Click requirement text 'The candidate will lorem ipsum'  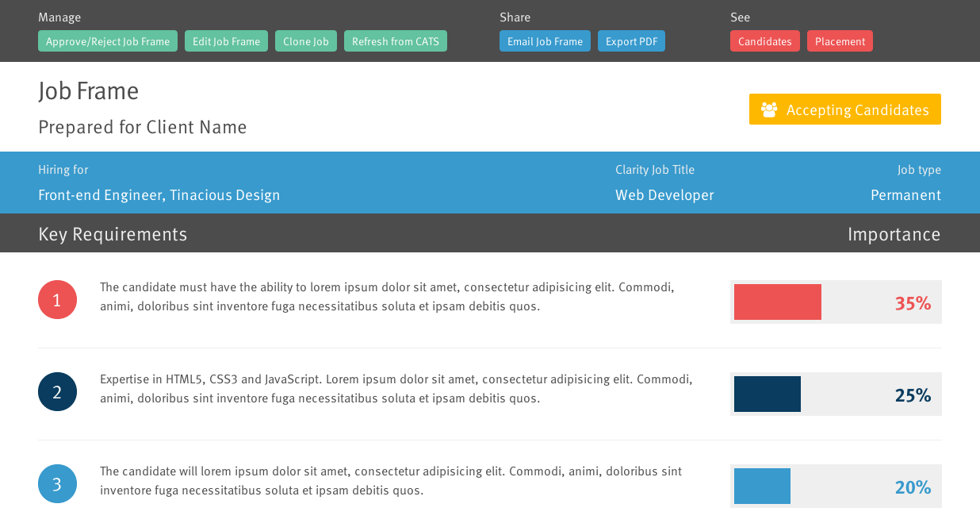(391, 481)
